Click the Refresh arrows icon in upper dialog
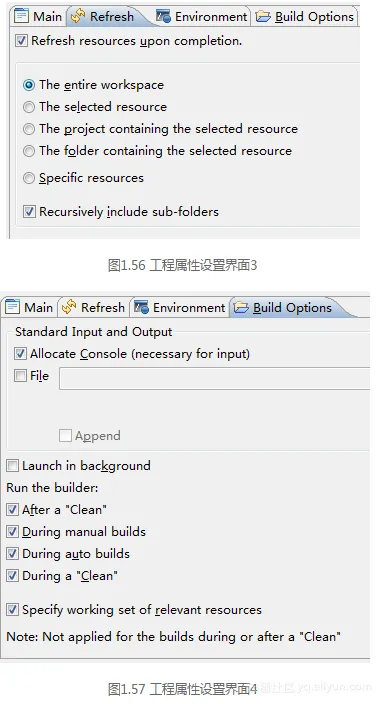Screen dimensions: 382x704 tap(78, 16)
